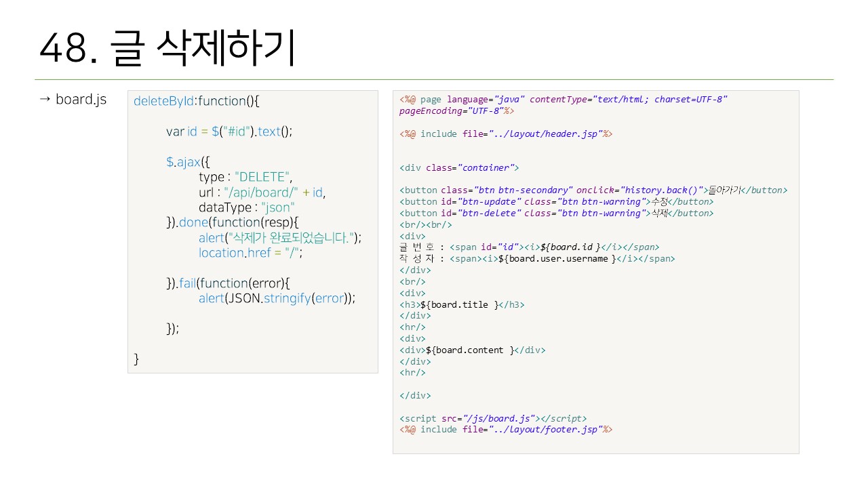Click the '$.ajax({' line
This screenshot has width=868, height=488.
tap(189, 162)
